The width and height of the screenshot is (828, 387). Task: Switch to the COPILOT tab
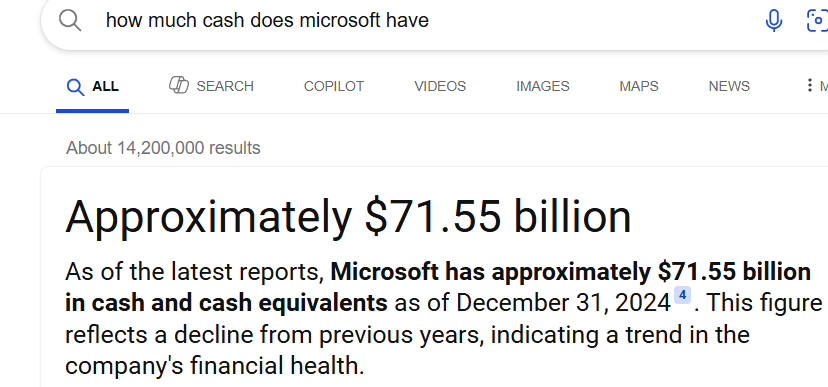[334, 86]
